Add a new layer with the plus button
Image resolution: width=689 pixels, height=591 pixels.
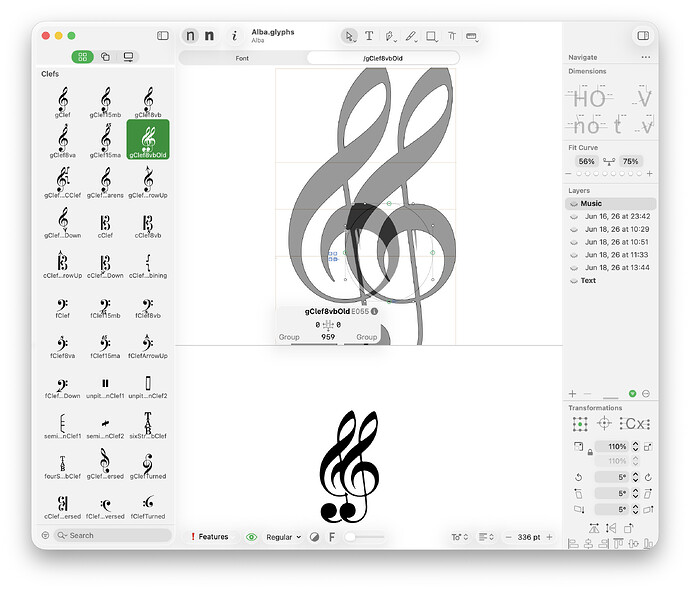[x=572, y=394]
